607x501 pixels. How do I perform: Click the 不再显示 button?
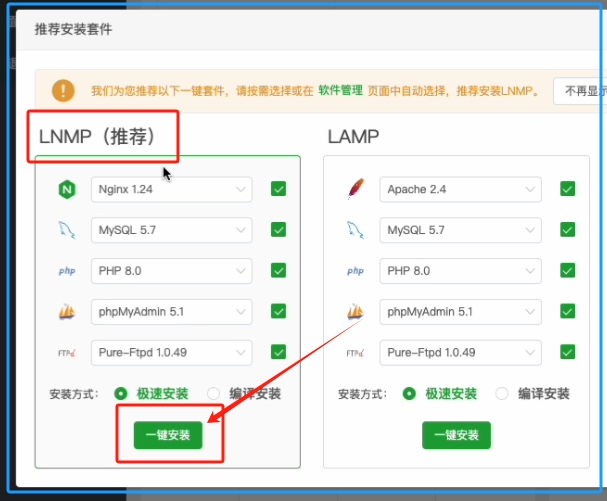(x=580, y=91)
